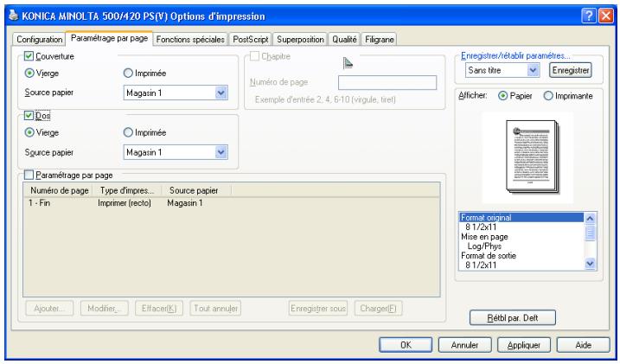Enable the Paramétrage par page checkbox
Image resolution: width=620 pixels, height=364 pixels.
29,175
